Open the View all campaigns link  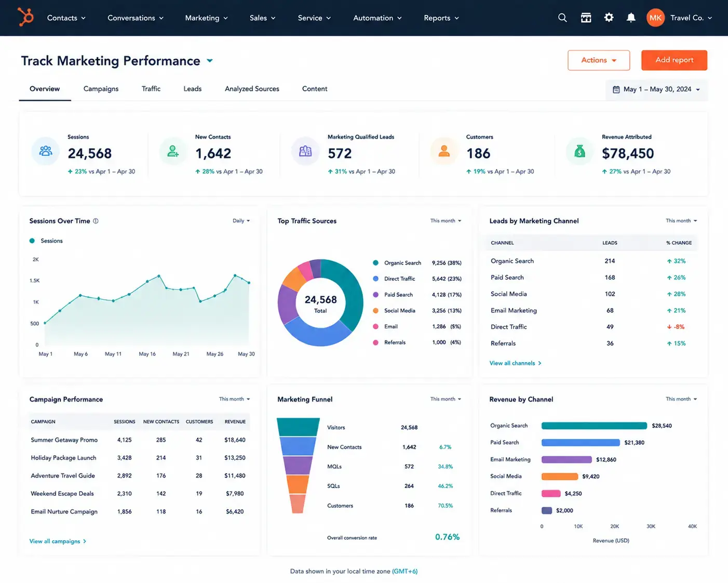point(58,541)
